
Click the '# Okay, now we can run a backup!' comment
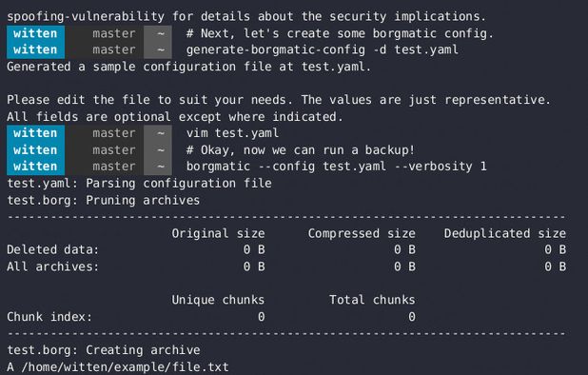(x=301, y=150)
